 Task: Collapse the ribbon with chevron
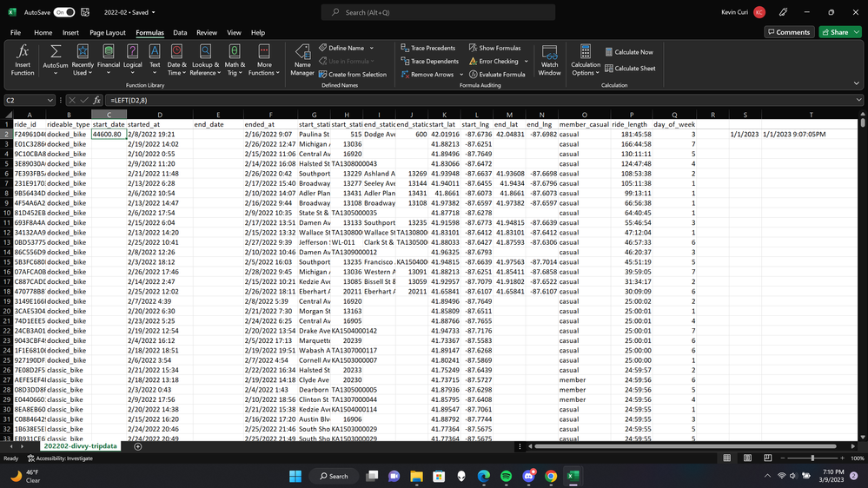pos(857,83)
